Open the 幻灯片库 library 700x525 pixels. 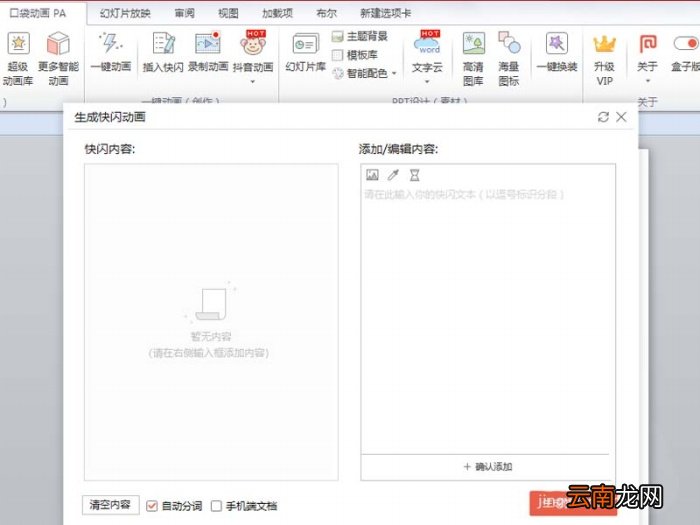pyautogui.click(x=305, y=44)
